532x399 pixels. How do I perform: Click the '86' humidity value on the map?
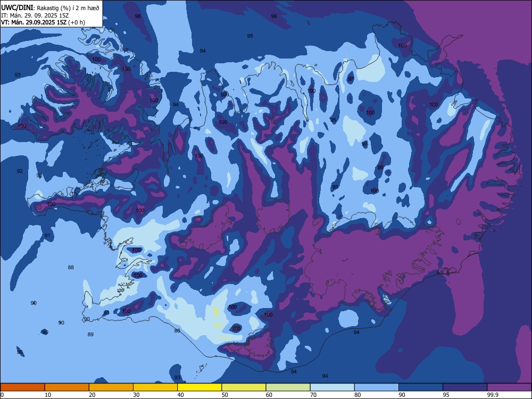(177, 330)
